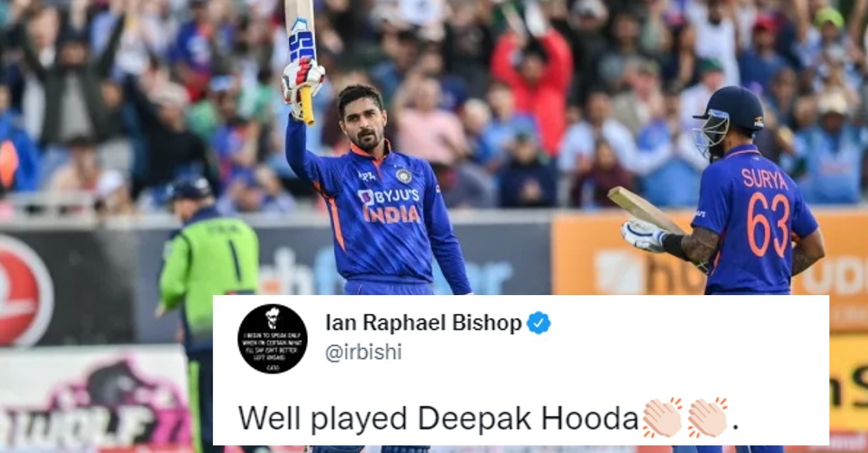Click the BYJU'S logo on the jersey
The height and width of the screenshot is (453, 868).
coord(389,197)
